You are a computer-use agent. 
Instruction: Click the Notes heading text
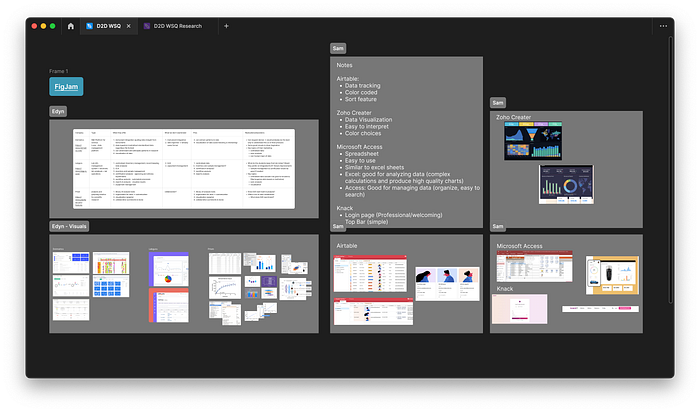[344, 65]
